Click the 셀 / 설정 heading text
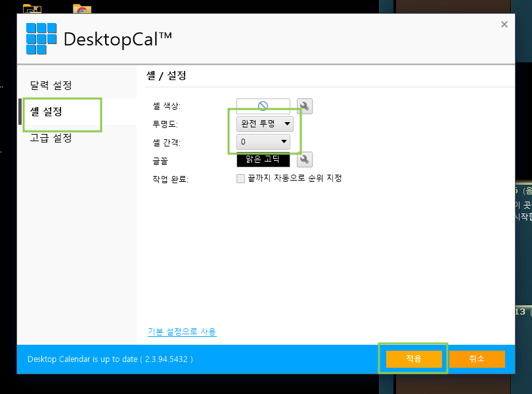Viewport: 532px width, 394px height. point(166,76)
